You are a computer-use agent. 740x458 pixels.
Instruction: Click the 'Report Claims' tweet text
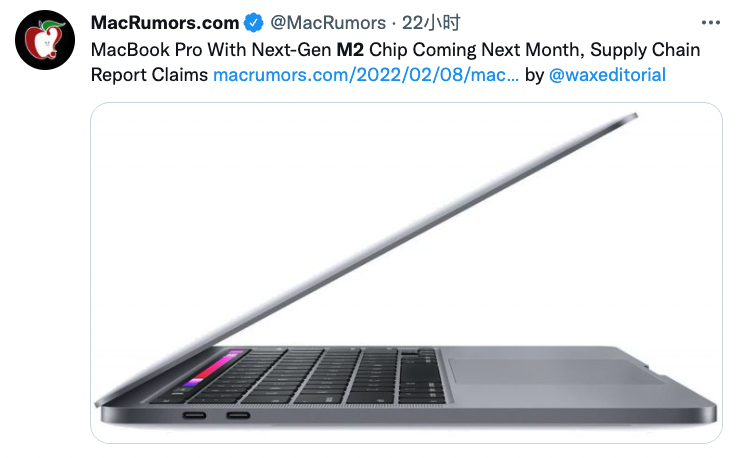coord(149,75)
